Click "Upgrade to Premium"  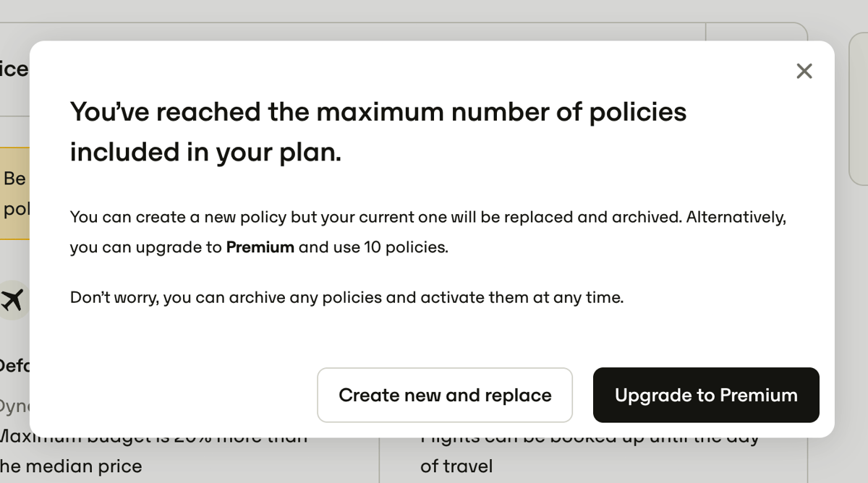(705, 395)
